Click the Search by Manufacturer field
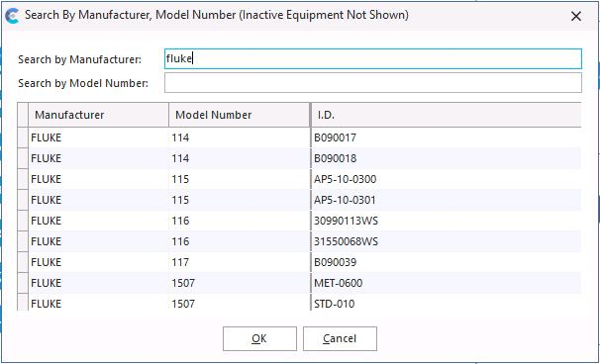This screenshot has width=600, height=364. pyautogui.click(x=373, y=59)
